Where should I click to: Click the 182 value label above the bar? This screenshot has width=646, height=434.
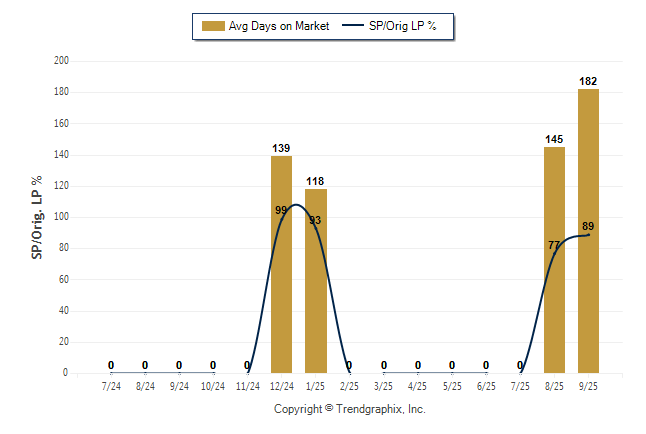pos(588,80)
